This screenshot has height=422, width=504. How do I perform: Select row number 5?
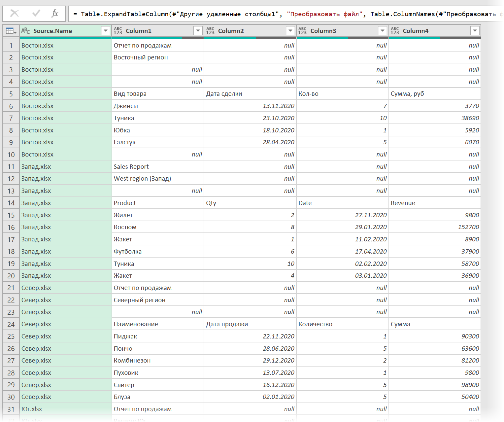11,94
